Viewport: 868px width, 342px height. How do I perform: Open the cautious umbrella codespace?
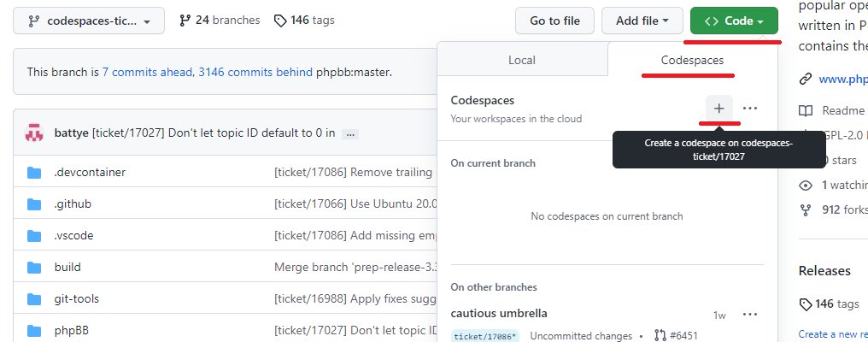click(x=499, y=313)
